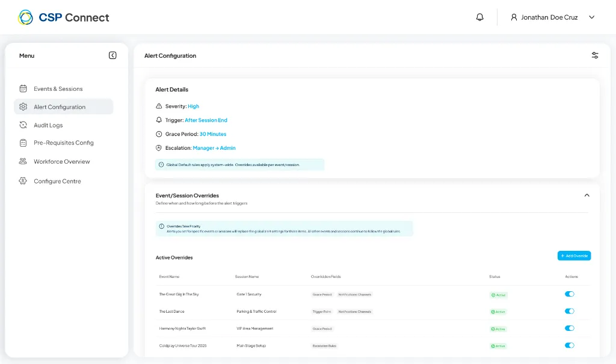Click Trigger Point tag in The Last Dance row
Viewport: 616px width, 364px height.
322,311
